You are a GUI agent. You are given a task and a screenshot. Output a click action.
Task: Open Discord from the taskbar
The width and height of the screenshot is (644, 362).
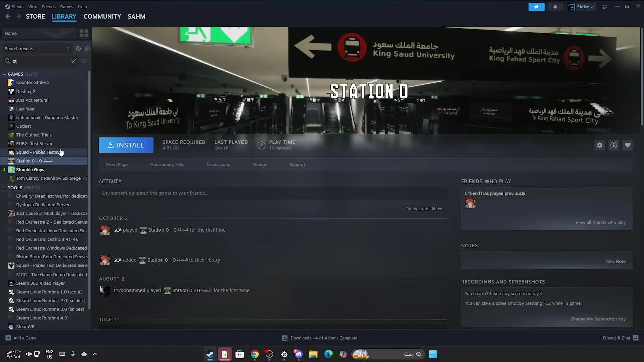pos(299,354)
